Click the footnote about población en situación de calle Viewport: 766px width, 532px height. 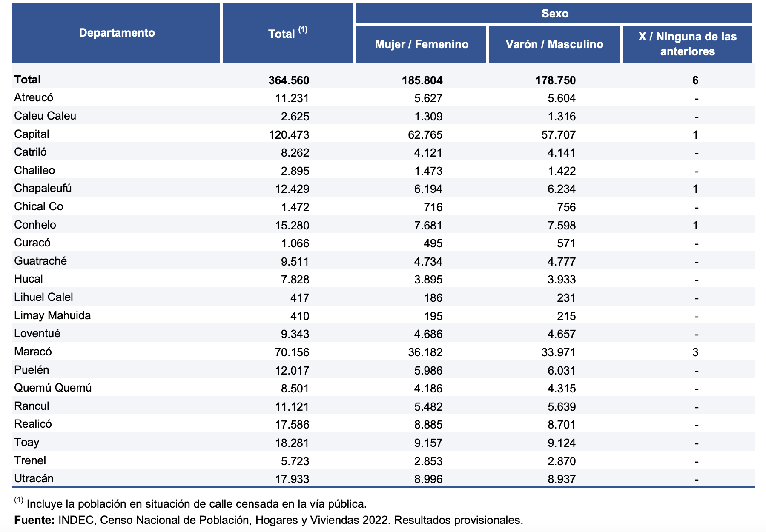point(190,503)
